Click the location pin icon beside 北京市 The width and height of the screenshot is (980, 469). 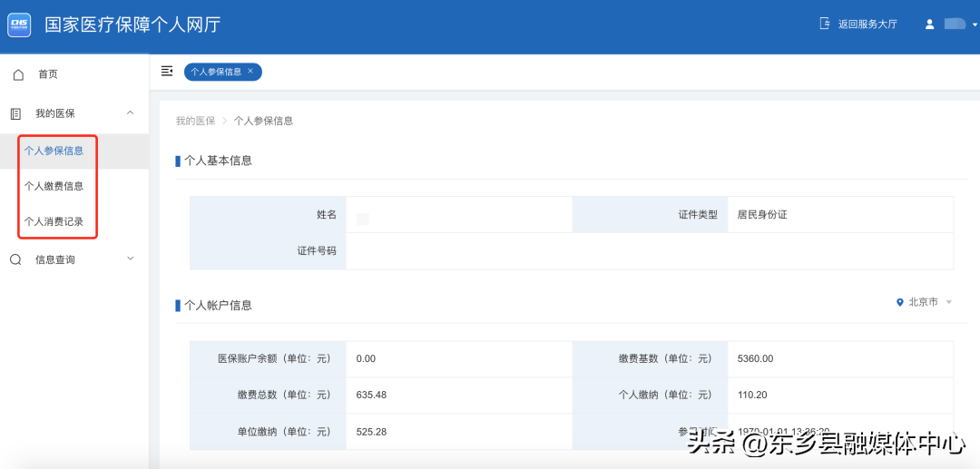[x=900, y=302]
